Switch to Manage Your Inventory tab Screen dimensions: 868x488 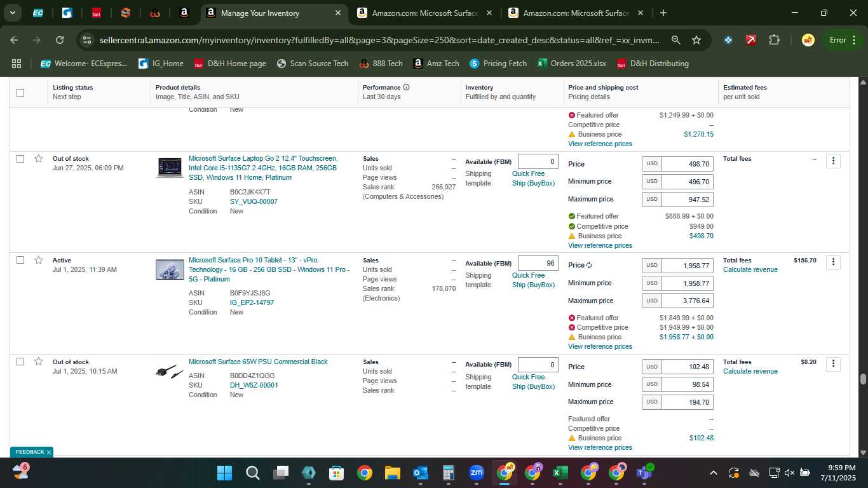tap(274, 13)
